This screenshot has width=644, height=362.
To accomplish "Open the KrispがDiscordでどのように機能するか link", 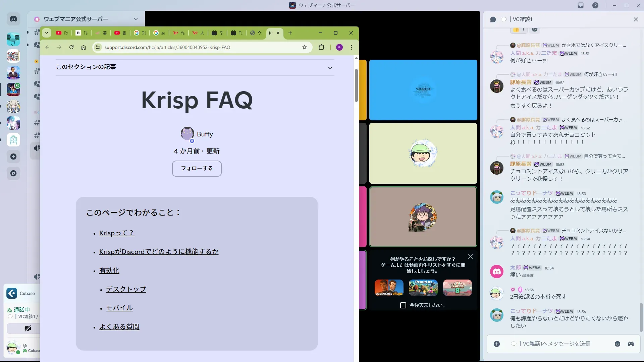I will [x=159, y=252].
